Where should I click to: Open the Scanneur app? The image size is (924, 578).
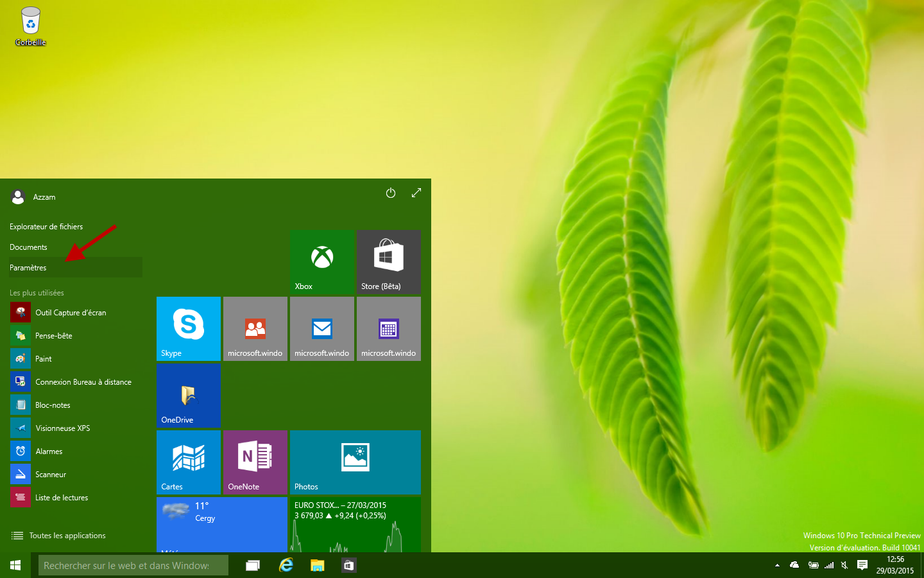(76, 474)
